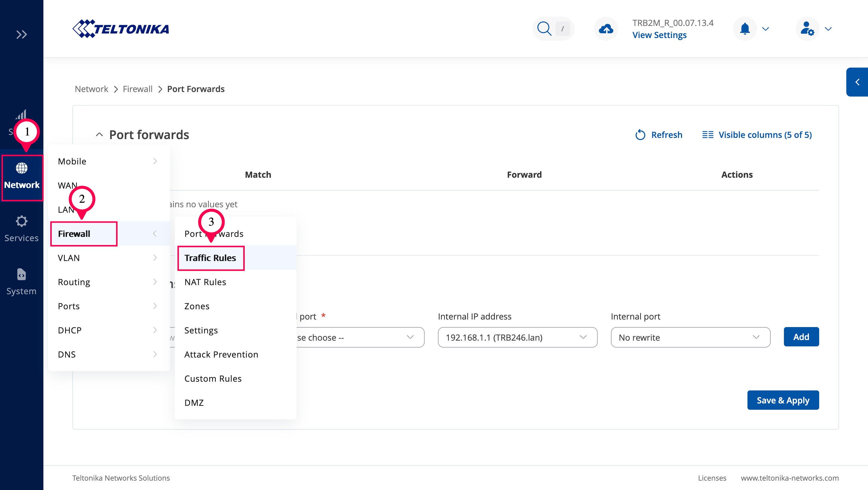This screenshot has width=868, height=490.
Task: Open the cloud upload icon
Action: click(x=605, y=29)
